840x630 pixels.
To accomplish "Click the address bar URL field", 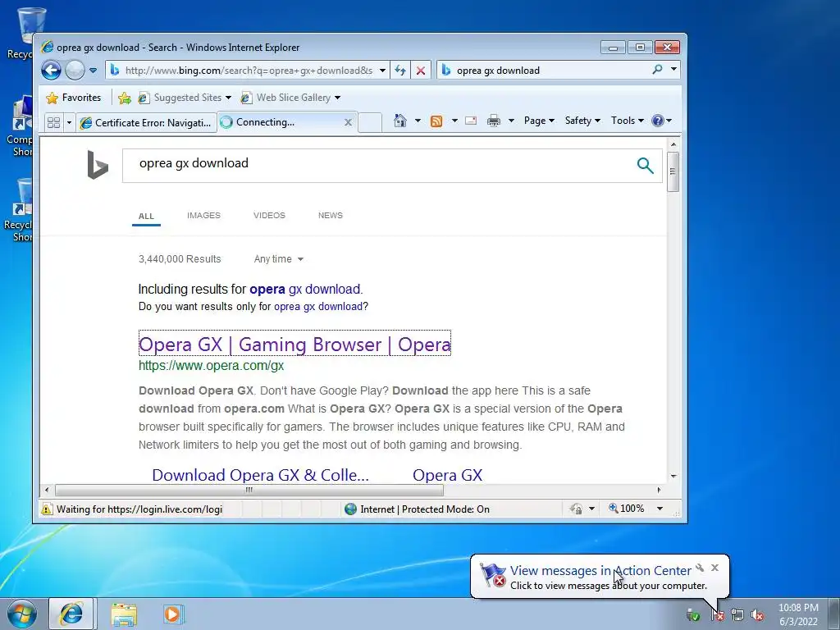I will coord(248,71).
